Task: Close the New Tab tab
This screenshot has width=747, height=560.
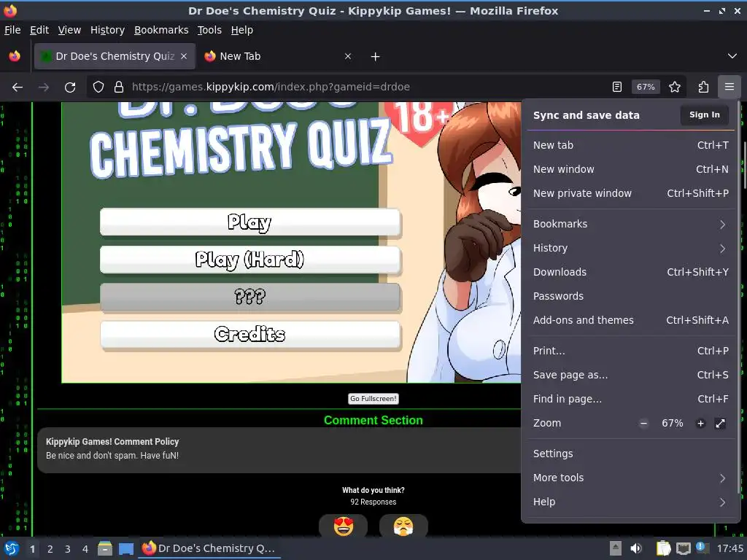Action: [x=348, y=56]
